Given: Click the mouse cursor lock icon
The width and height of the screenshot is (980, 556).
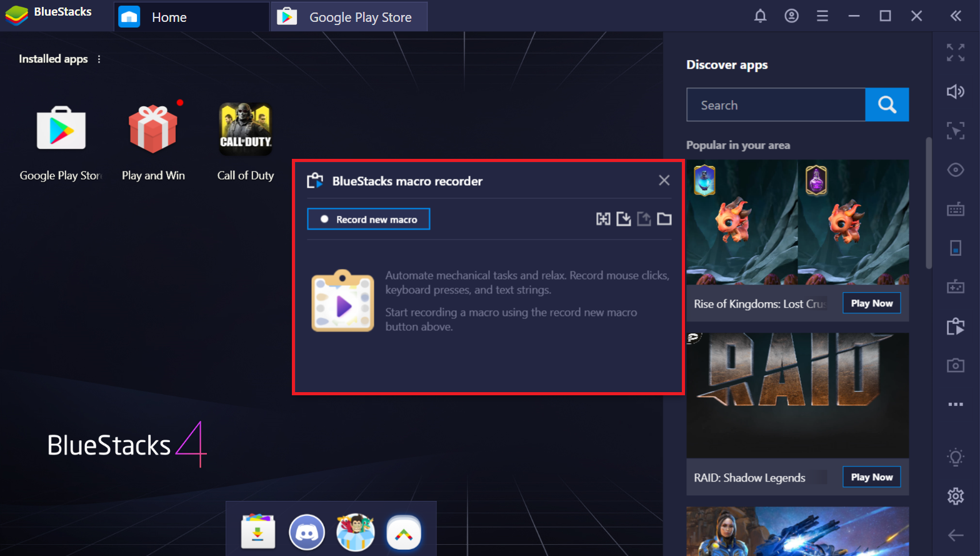Looking at the screenshot, I should (x=956, y=131).
